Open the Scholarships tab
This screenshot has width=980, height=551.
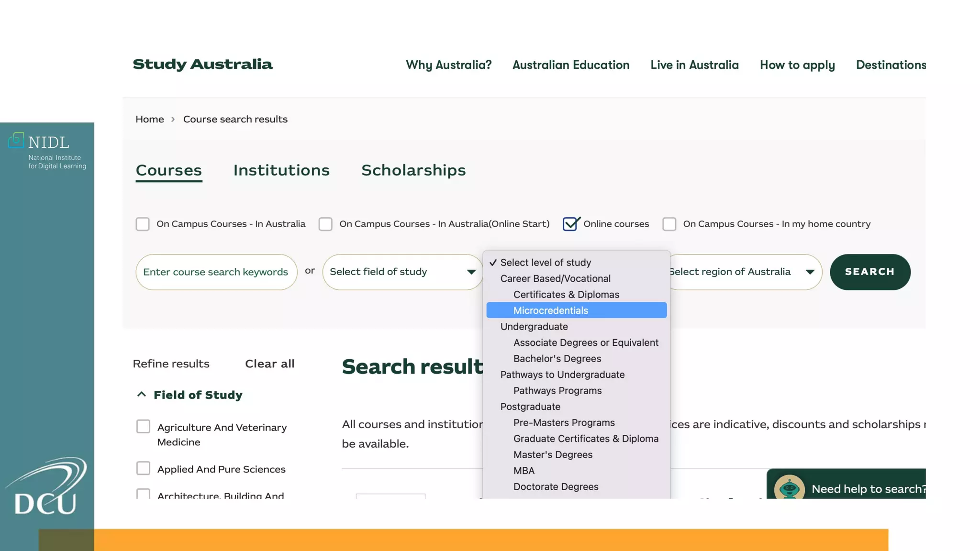coord(413,170)
